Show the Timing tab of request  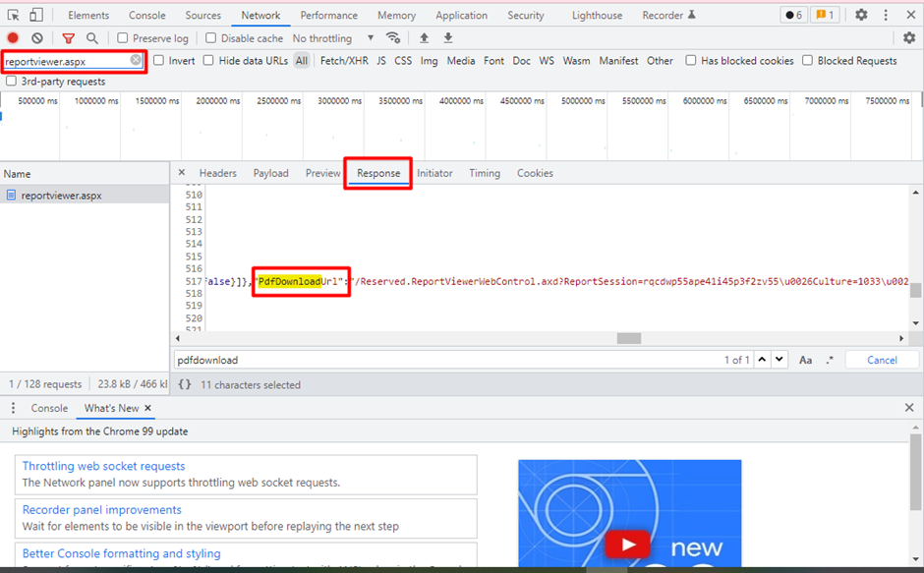485,173
